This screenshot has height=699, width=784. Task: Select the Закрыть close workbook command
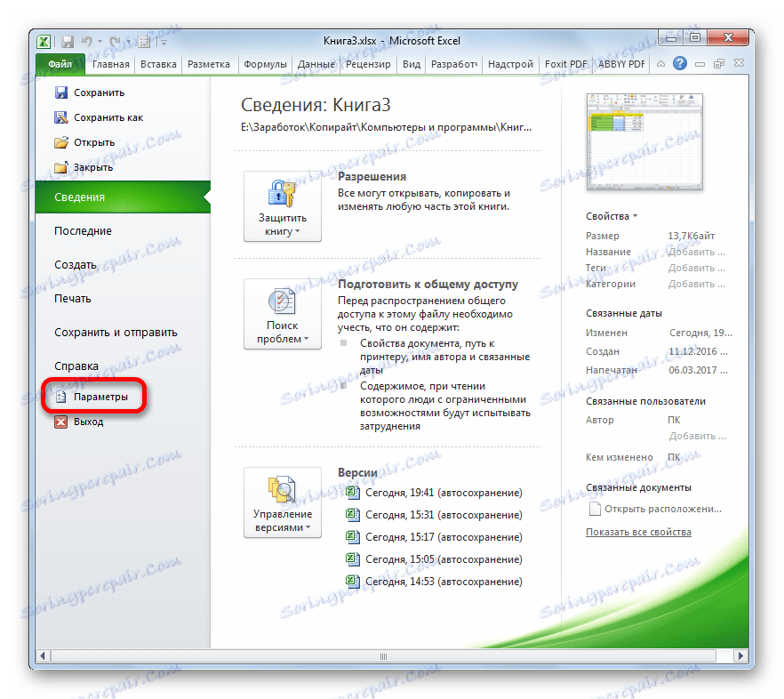pos(84,167)
